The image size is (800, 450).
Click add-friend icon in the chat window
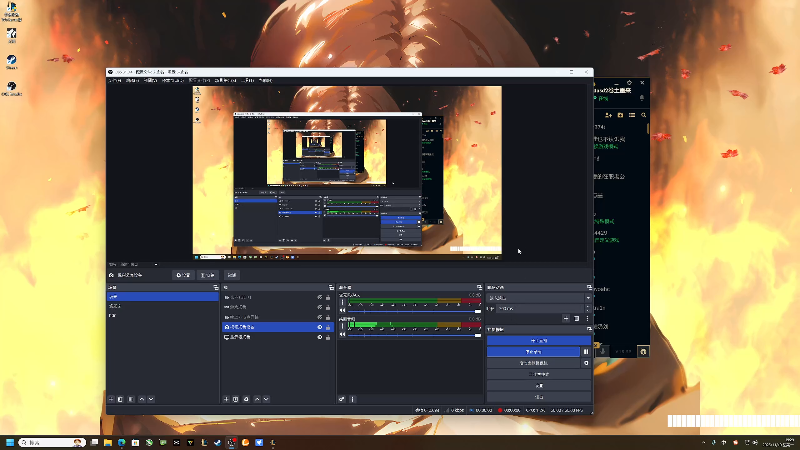click(x=608, y=115)
